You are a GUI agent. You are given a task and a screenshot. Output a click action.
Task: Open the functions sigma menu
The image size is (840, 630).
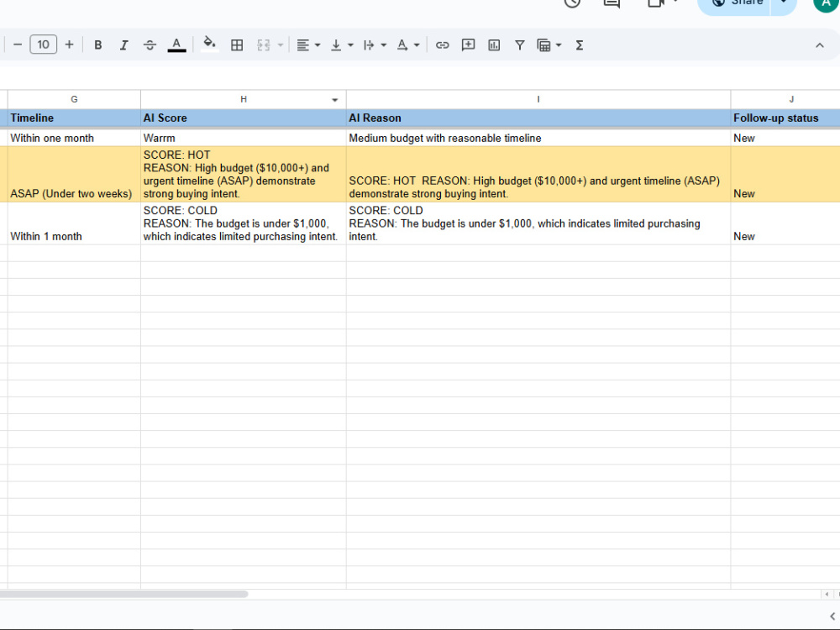pos(579,45)
